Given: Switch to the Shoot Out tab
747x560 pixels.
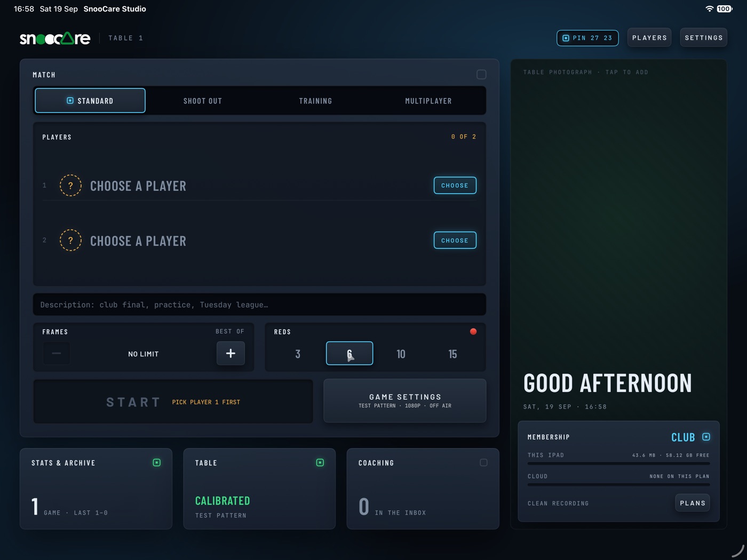Looking at the screenshot, I should tap(203, 101).
